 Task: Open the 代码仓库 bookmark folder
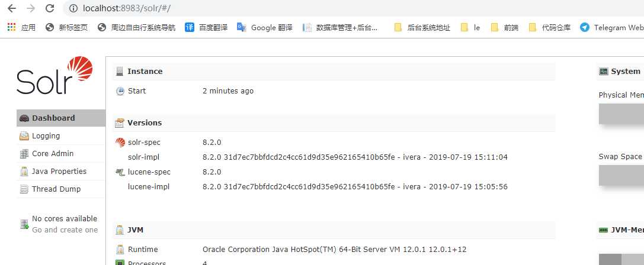[x=550, y=27]
